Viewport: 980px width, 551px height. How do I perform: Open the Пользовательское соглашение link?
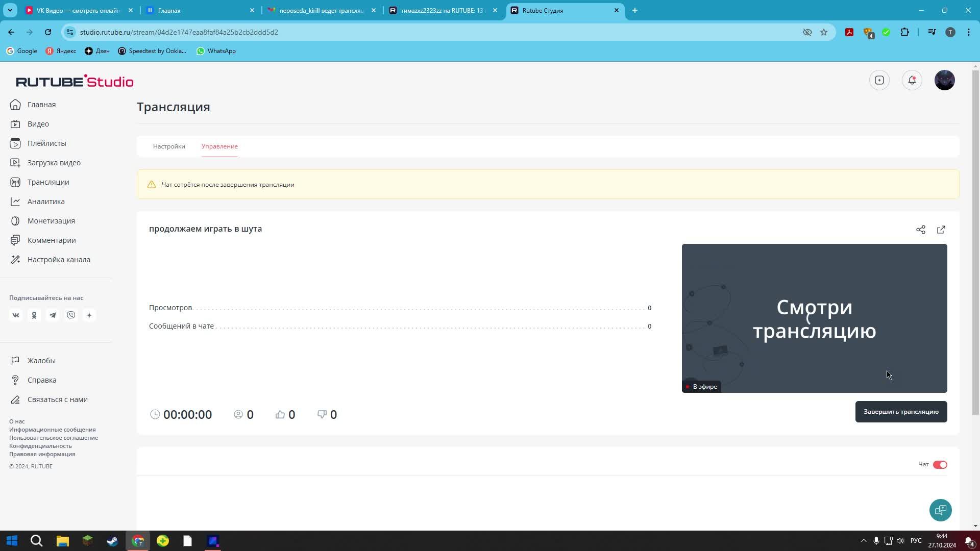[x=54, y=438]
